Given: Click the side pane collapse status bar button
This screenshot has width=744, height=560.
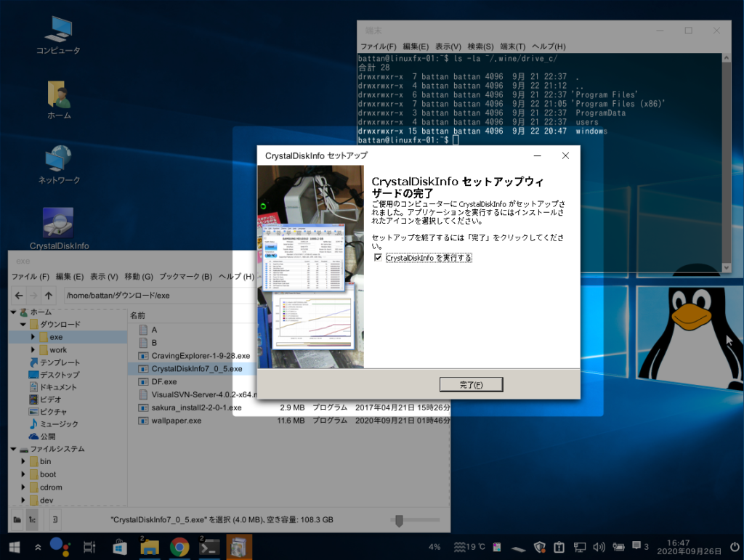Looking at the screenshot, I should click(55, 520).
